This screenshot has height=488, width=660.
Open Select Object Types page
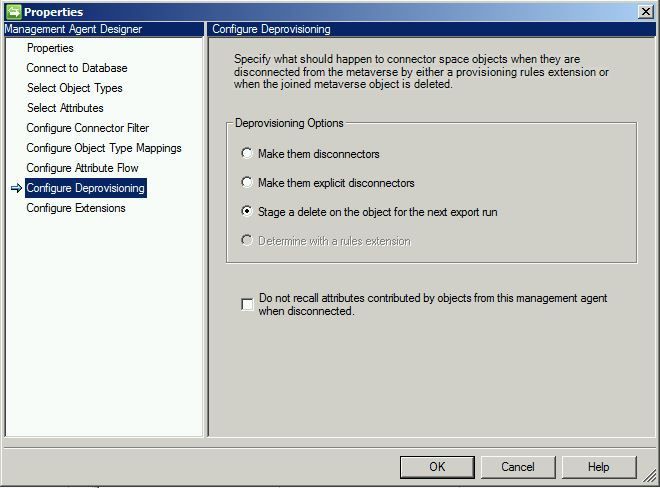click(x=75, y=88)
